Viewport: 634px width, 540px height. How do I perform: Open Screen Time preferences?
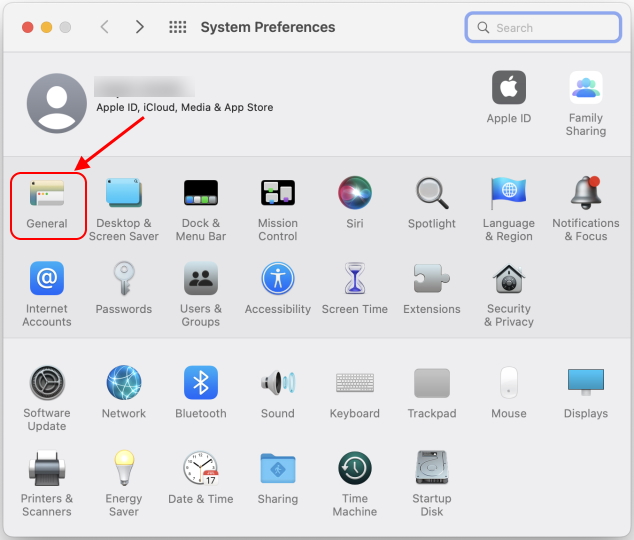(355, 288)
